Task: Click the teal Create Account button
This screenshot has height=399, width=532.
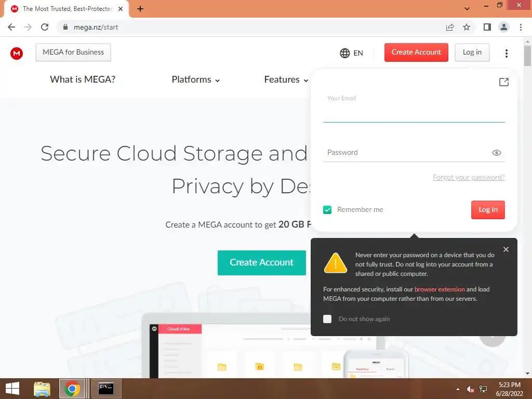Action: click(x=262, y=262)
